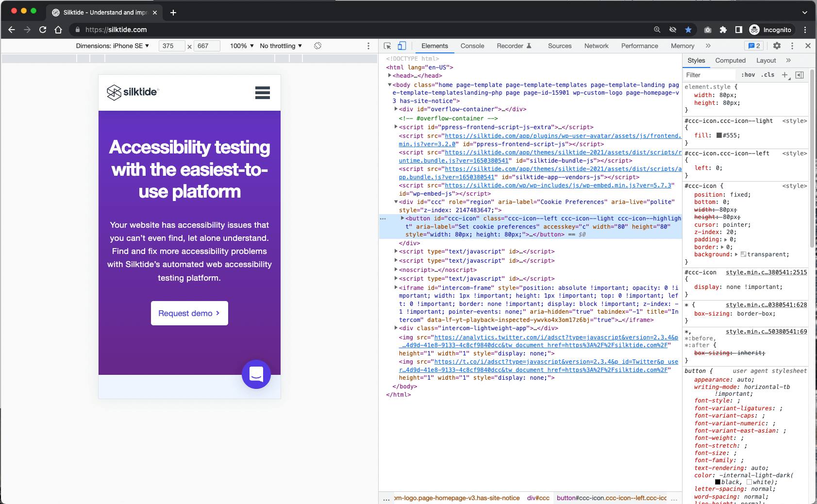Image resolution: width=817 pixels, height=504 pixels.
Task: Click the Request demo button
Action: pyautogui.click(x=189, y=313)
